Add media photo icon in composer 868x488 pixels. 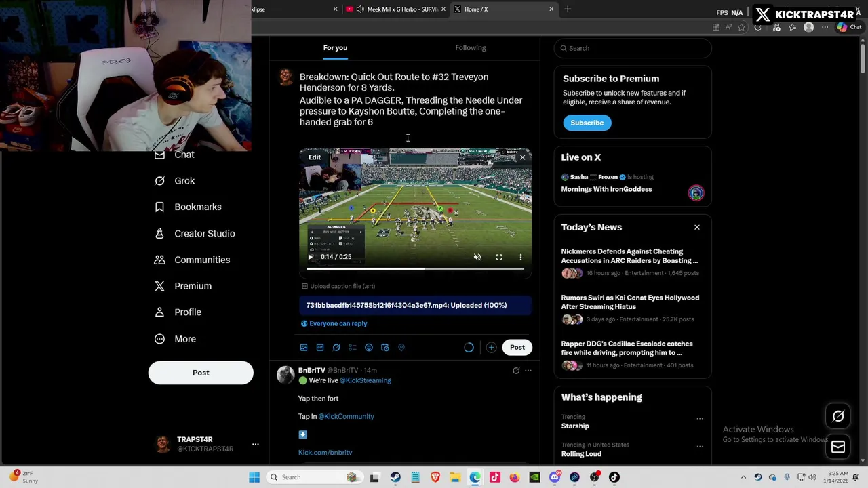[x=304, y=348]
